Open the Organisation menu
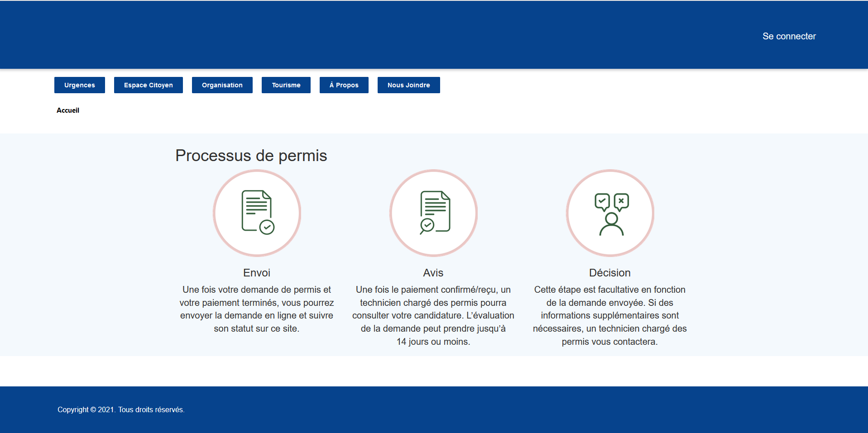The height and width of the screenshot is (433, 868). coord(222,85)
